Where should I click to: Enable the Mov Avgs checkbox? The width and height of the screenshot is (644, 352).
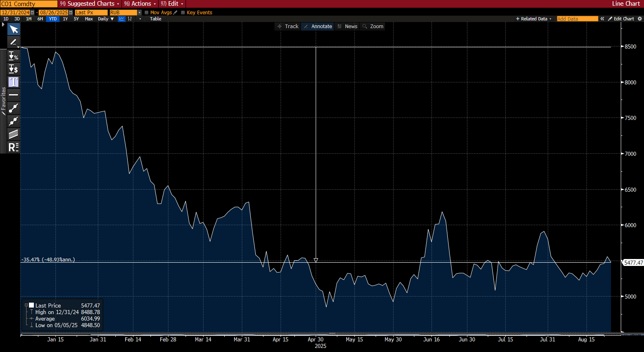pyautogui.click(x=147, y=13)
